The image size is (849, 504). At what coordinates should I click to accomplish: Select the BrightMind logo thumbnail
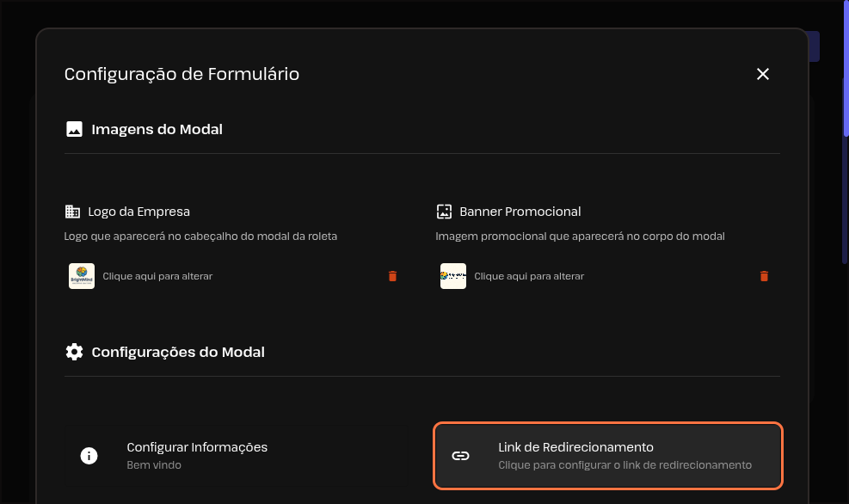[x=82, y=276]
